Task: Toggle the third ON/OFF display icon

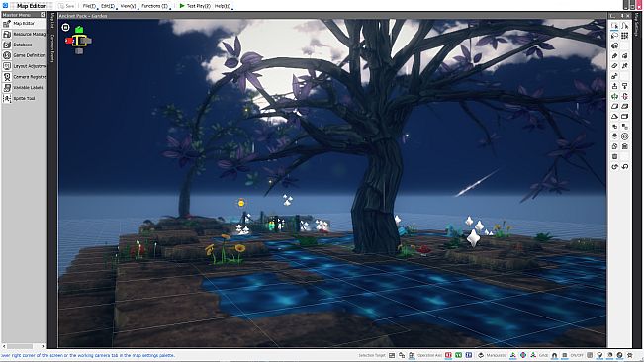Action: (610, 355)
